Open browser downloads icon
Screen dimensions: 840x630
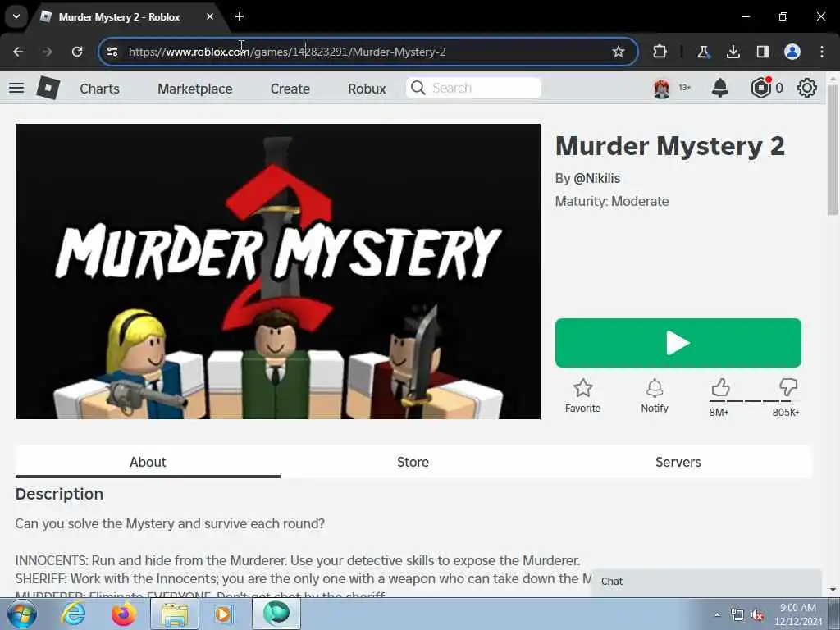tap(733, 52)
